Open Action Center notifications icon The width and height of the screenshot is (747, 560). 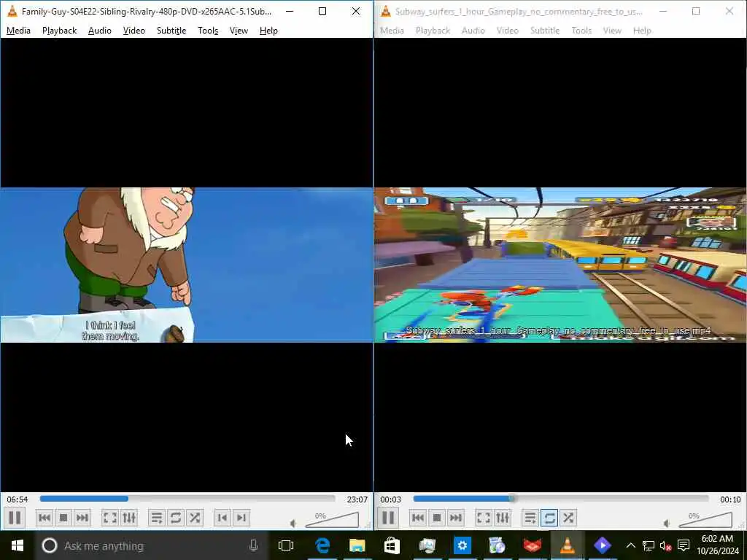click(684, 545)
